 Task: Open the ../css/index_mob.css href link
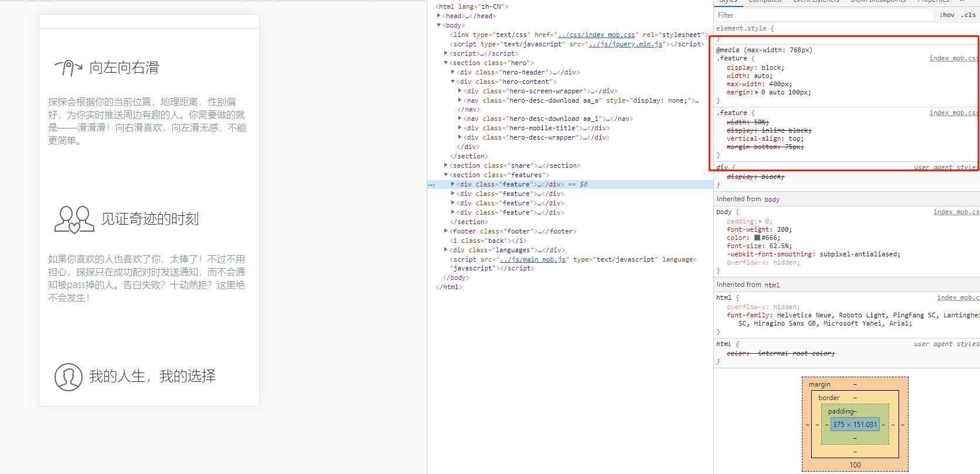pos(596,35)
